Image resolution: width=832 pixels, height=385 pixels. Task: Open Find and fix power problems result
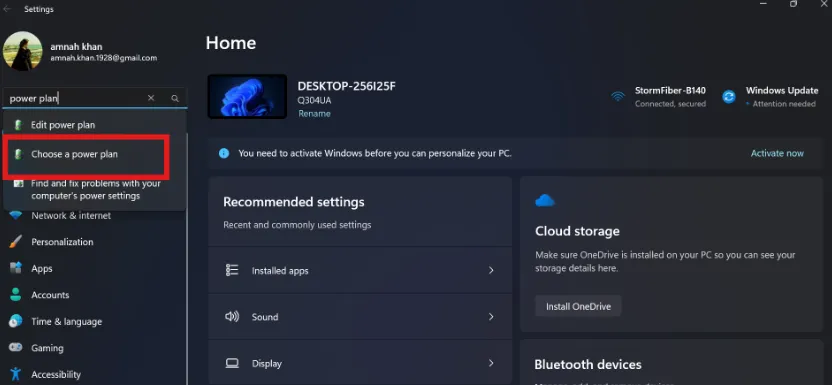(94, 189)
